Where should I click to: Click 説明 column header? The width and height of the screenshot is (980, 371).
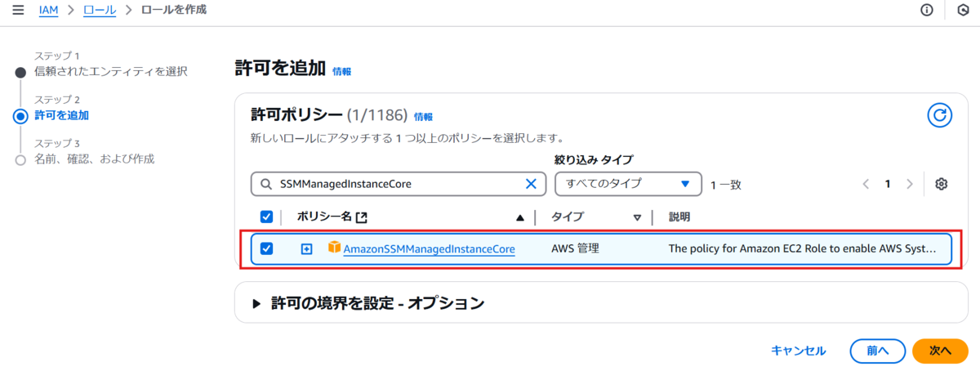679,217
